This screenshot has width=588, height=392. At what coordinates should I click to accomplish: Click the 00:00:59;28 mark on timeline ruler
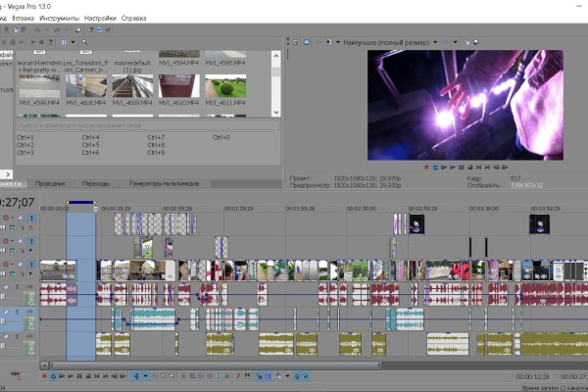tap(177, 208)
